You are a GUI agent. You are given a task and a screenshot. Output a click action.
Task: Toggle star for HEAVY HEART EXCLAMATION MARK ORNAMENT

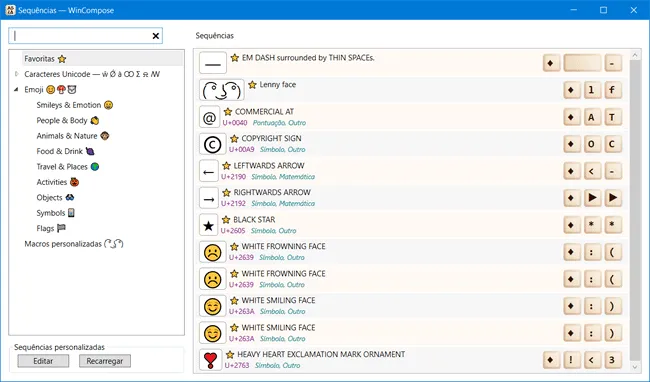click(230, 355)
